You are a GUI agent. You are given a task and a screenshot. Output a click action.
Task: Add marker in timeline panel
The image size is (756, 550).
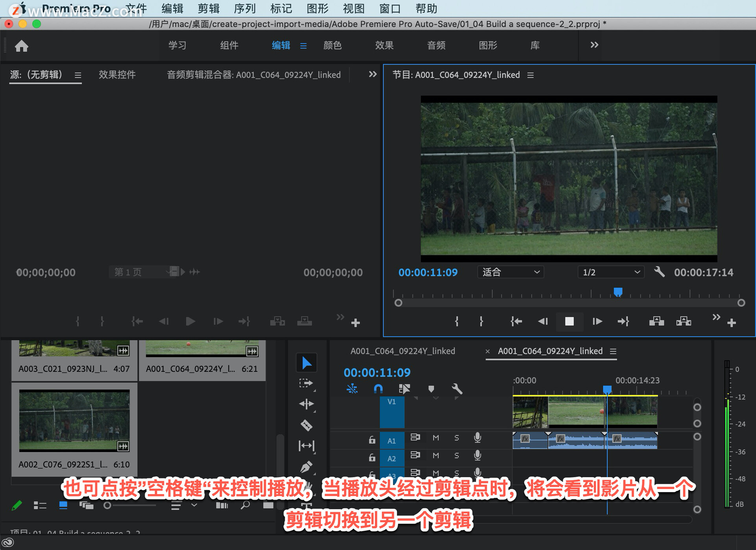tap(431, 389)
